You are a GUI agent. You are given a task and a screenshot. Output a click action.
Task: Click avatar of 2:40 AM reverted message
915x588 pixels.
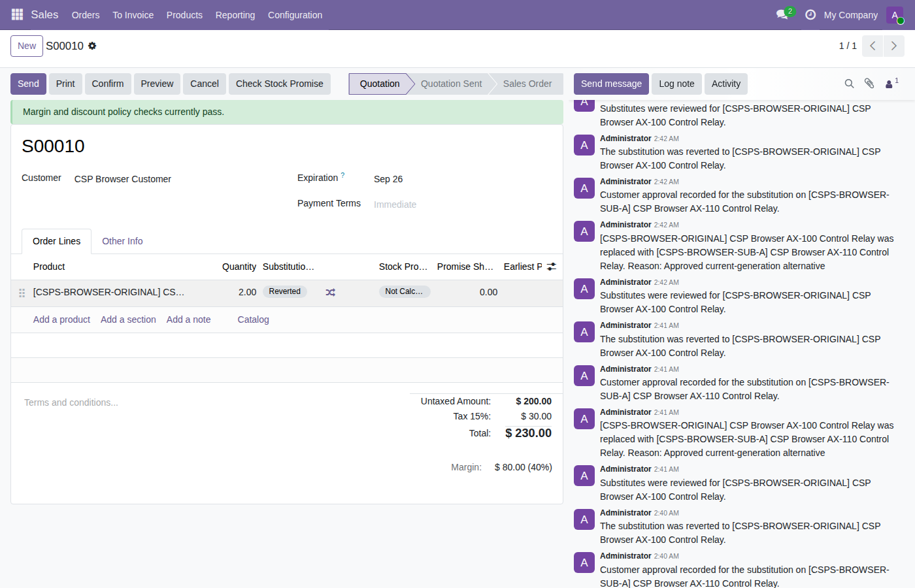click(584, 519)
